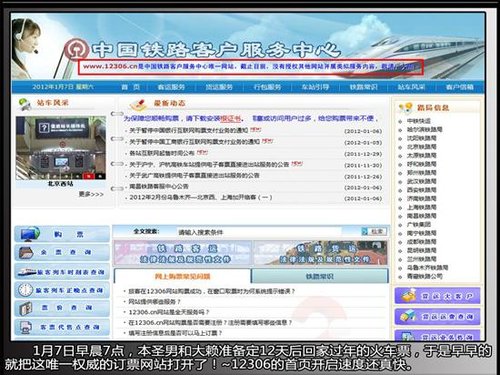Open 客运服务 in the navigation bar
The image size is (500, 375).
[x=171, y=87]
